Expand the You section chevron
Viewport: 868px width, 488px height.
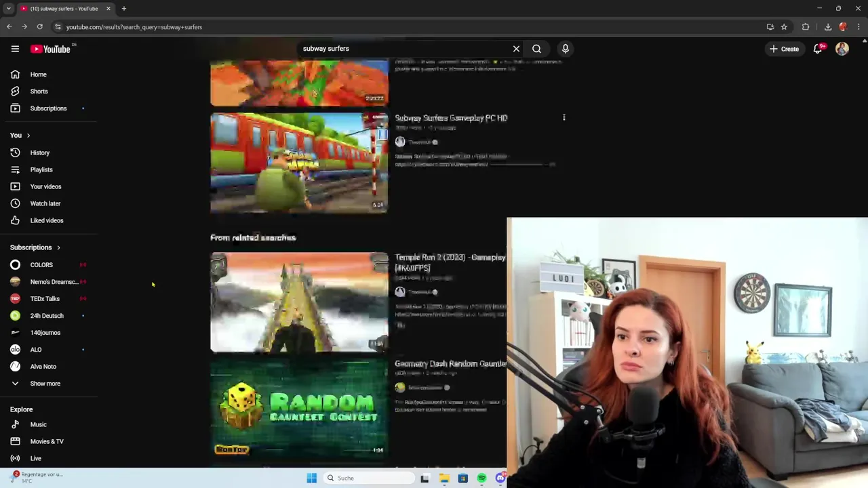click(x=28, y=136)
